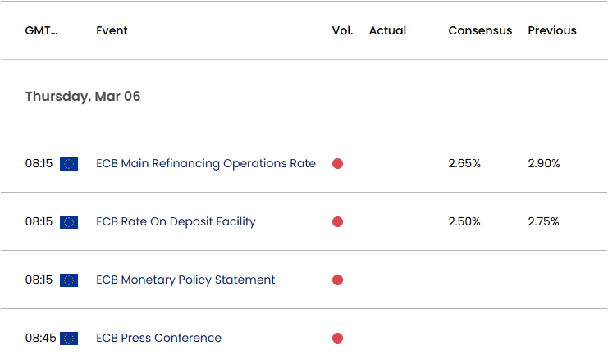
Task: Click EU flag beside Monetary Policy Statement
Action: [x=69, y=280]
